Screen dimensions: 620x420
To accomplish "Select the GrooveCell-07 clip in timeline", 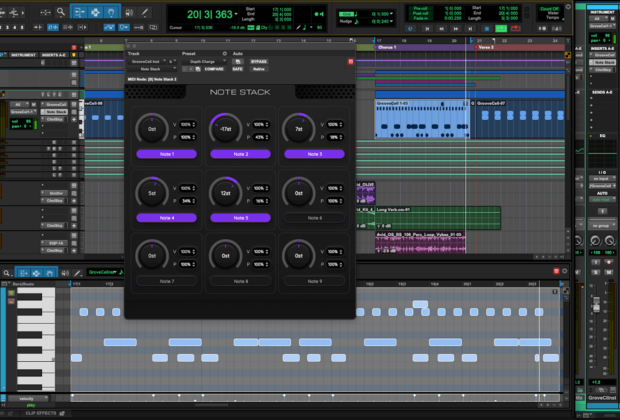I will pyautogui.click(x=520, y=119).
